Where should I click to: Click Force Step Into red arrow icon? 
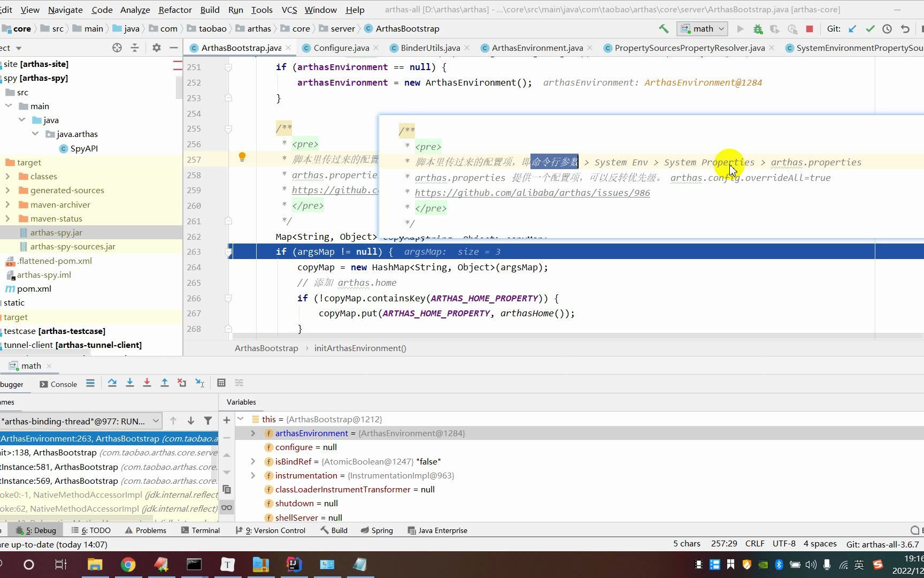click(147, 383)
